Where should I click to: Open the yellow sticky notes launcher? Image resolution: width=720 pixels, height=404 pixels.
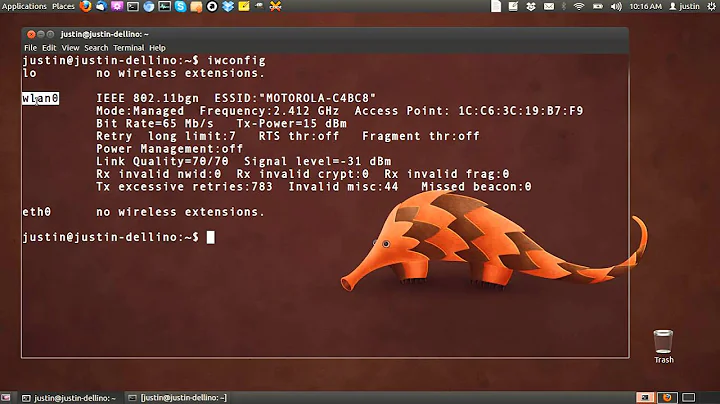(244, 6)
